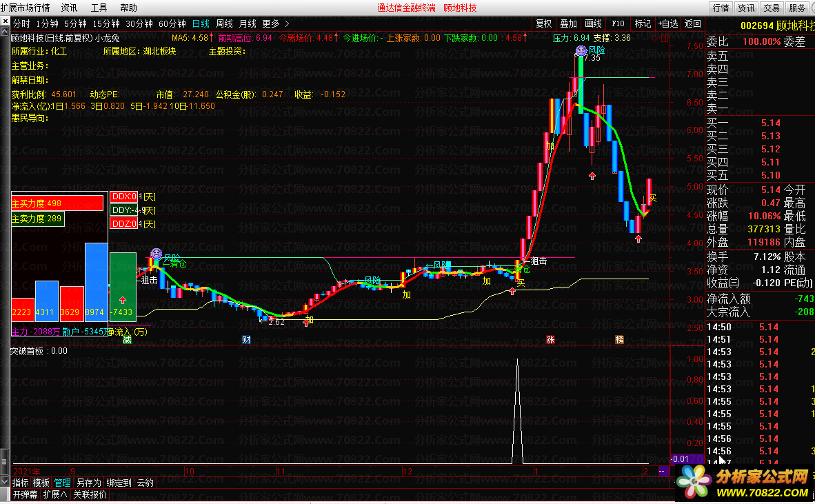This screenshot has height=504, width=815.
Task: Click the 榜 marker on chart bottom axis
Action: (619, 340)
